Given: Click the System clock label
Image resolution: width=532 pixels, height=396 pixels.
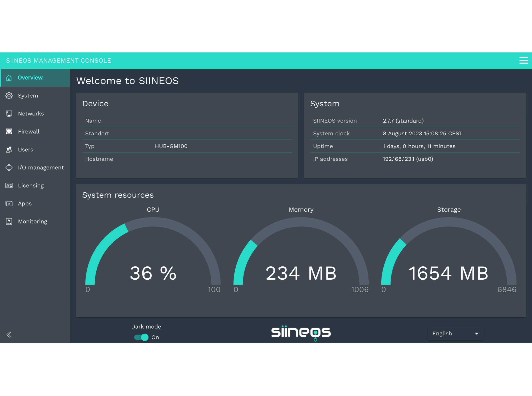Looking at the screenshot, I should [x=331, y=134].
